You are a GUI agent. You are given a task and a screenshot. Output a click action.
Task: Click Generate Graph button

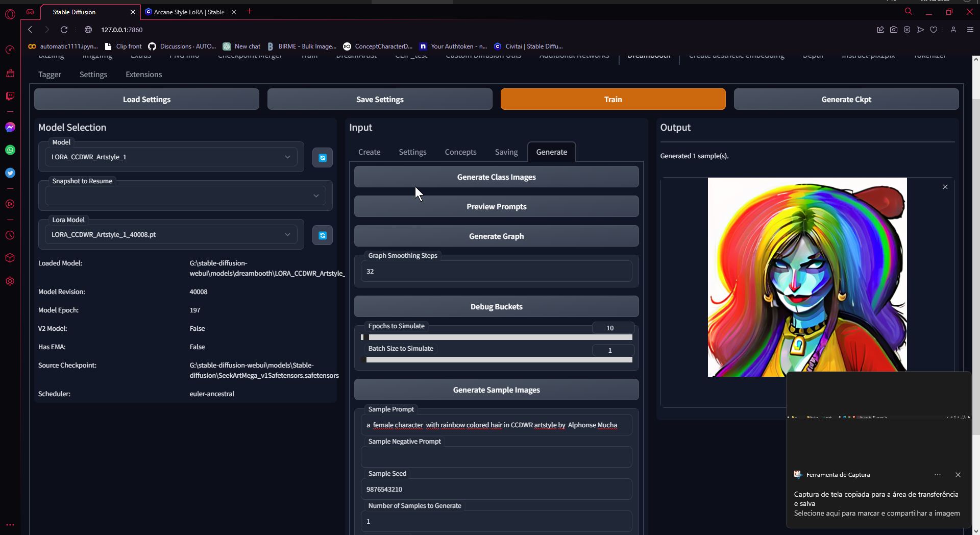click(496, 236)
